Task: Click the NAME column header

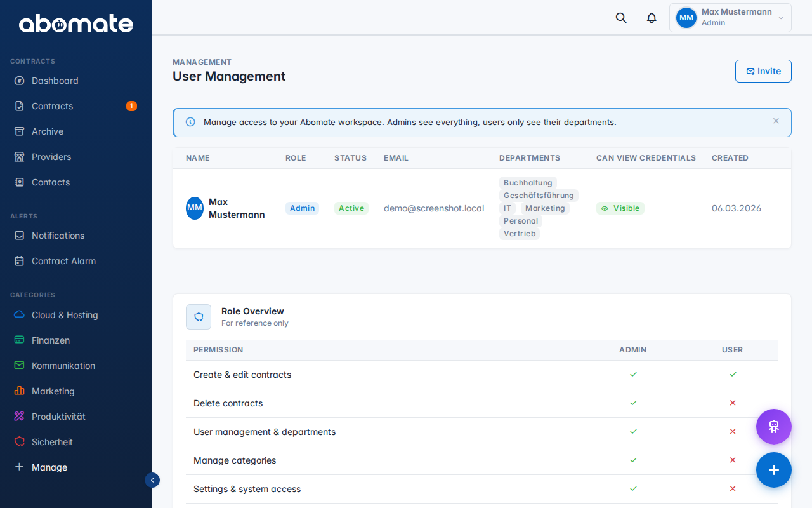Action: [x=198, y=158]
